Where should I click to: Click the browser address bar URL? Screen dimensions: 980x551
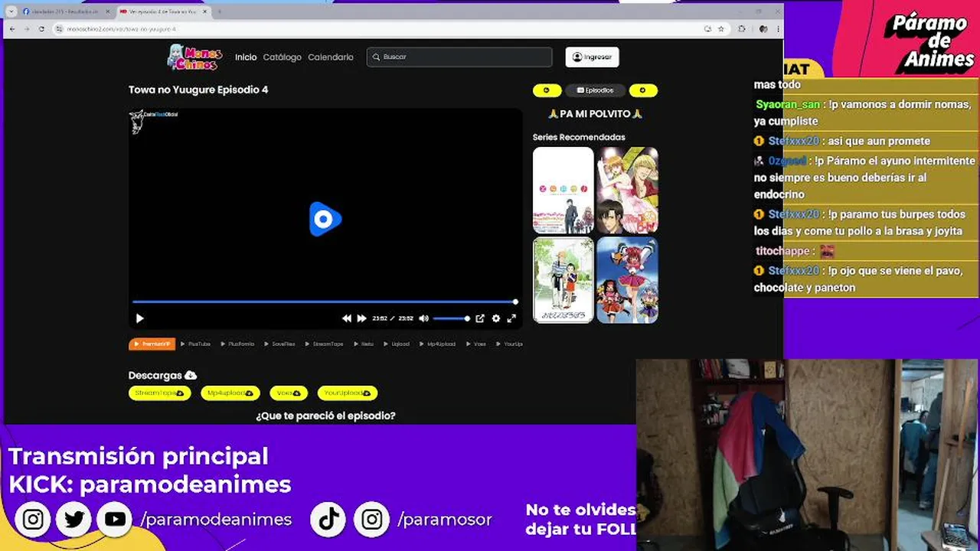click(122, 29)
